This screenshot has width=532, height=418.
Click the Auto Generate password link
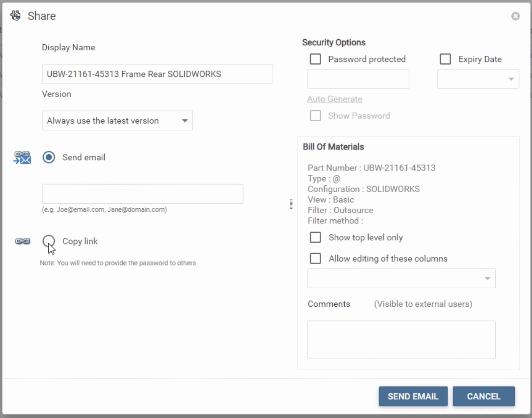click(x=334, y=99)
